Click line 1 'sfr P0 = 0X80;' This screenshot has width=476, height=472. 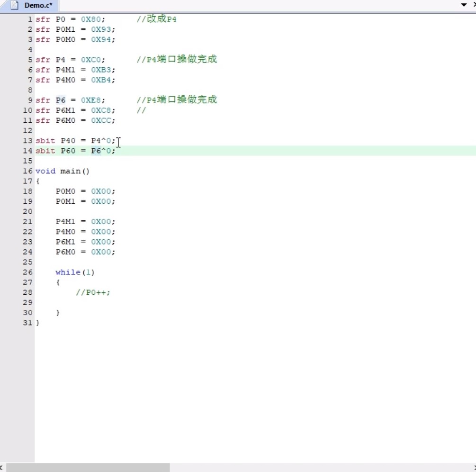tap(70, 19)
